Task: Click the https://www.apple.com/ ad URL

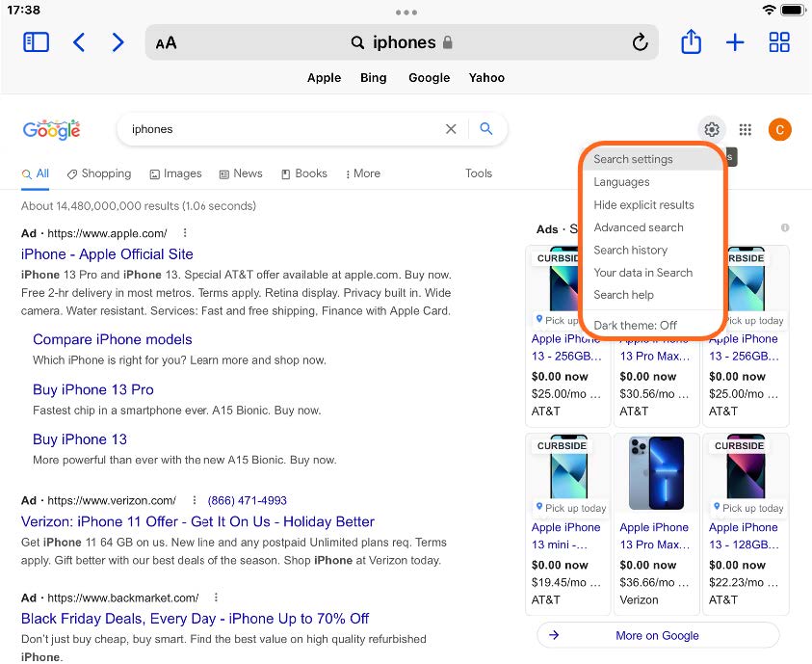Action: [x=107, y=233]
